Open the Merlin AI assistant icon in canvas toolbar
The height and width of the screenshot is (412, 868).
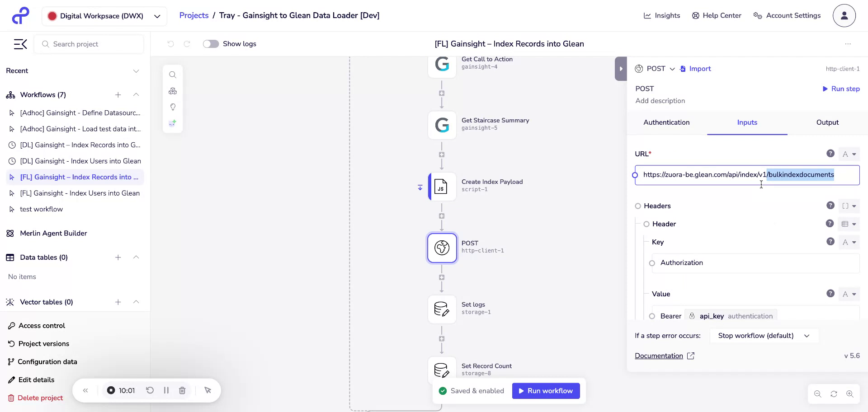[x=173, y=123]
